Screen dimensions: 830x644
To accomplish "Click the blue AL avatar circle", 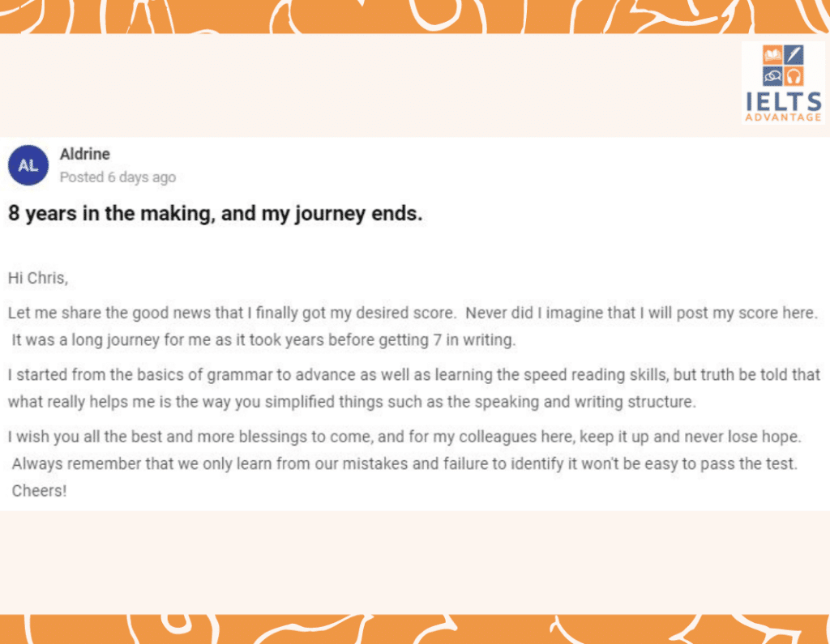I will pyautogui.click(x=28, y=165).
